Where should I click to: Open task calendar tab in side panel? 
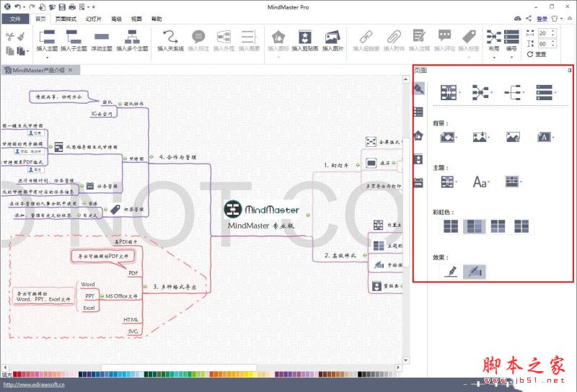click(x=418, y=182)
